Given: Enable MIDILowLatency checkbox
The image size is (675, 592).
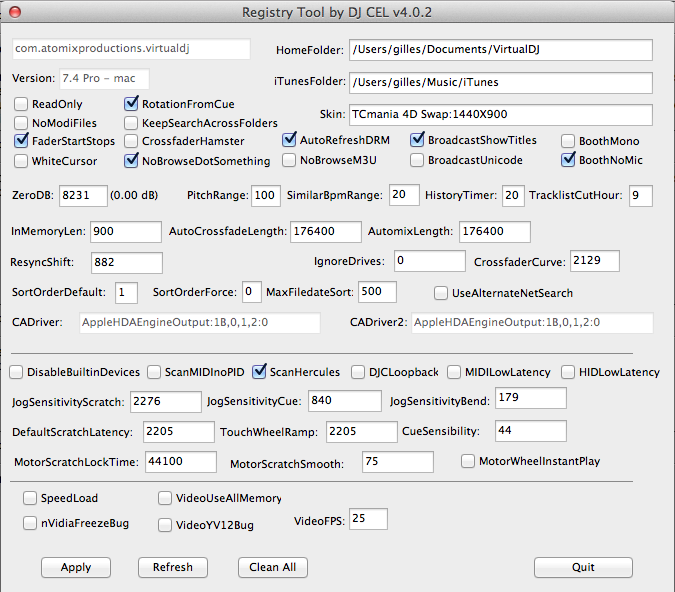Looking at the screenshot, I should 453,372.
